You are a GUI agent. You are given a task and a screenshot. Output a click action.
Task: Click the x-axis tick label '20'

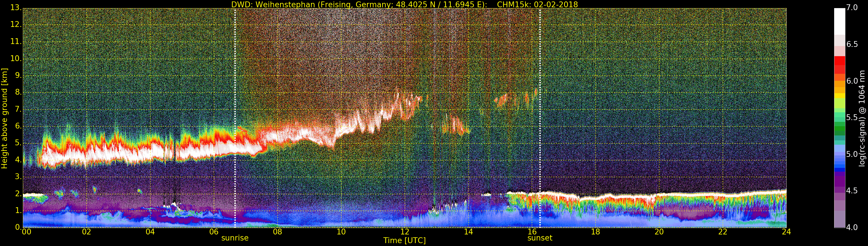(659, 232)
